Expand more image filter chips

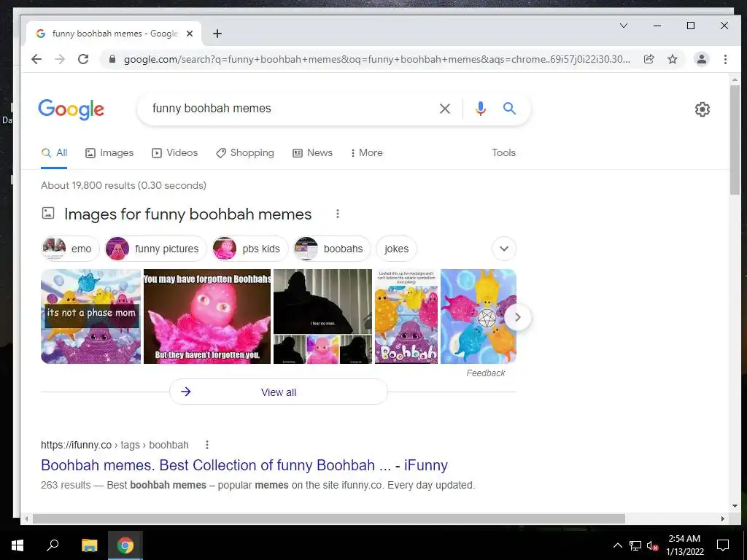coord(503,249)
